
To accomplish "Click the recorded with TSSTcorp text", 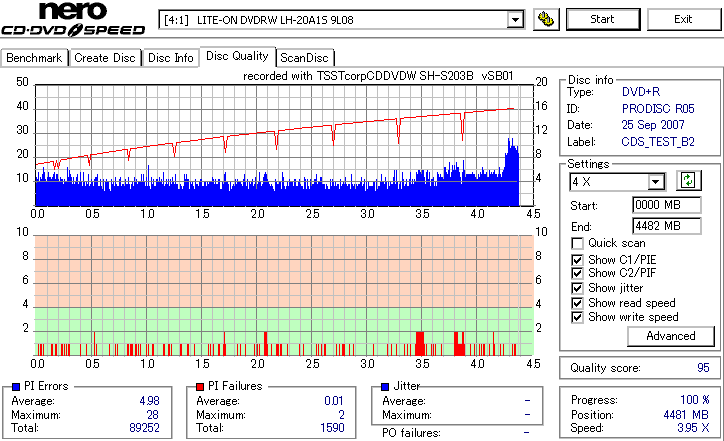I will click(x=378, y=76).
